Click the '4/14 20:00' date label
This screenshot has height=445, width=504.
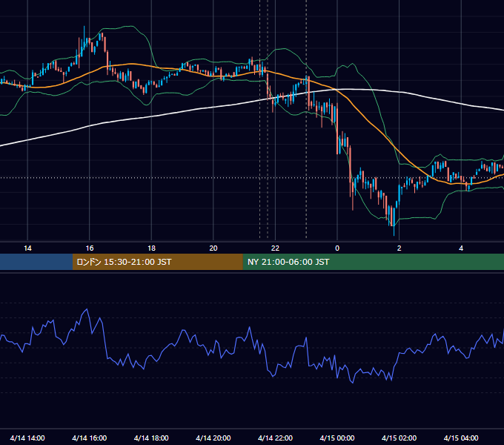[213, 438]
